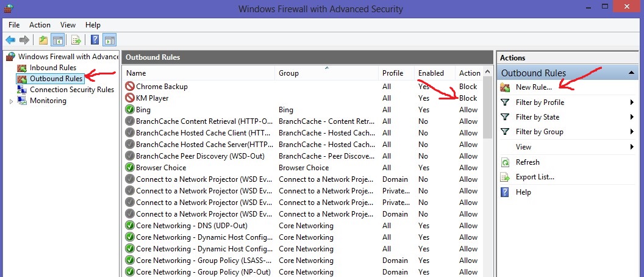Expand the Monitoring tree node
The height and width of the screenshot is (277, 644).
point(11,101)
